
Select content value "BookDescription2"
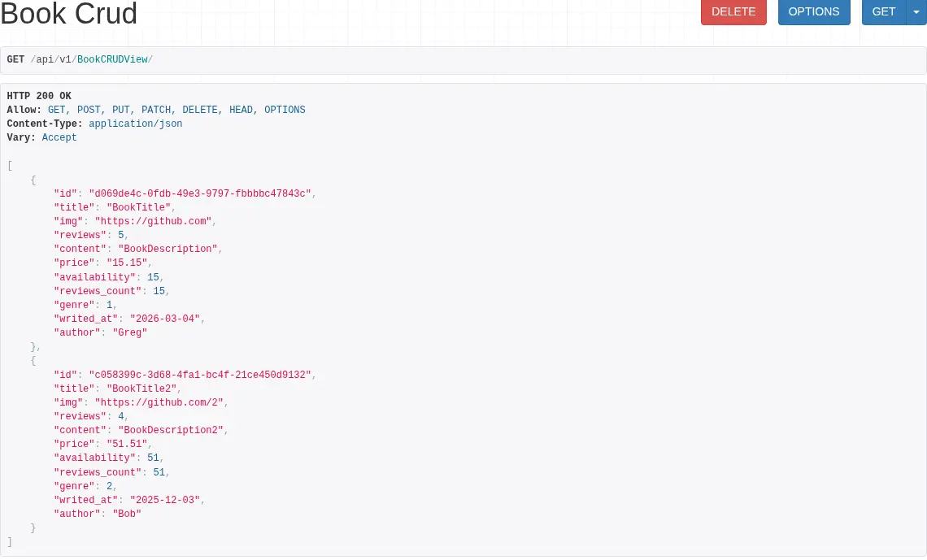pyautogui.click(x=170, y=430)
